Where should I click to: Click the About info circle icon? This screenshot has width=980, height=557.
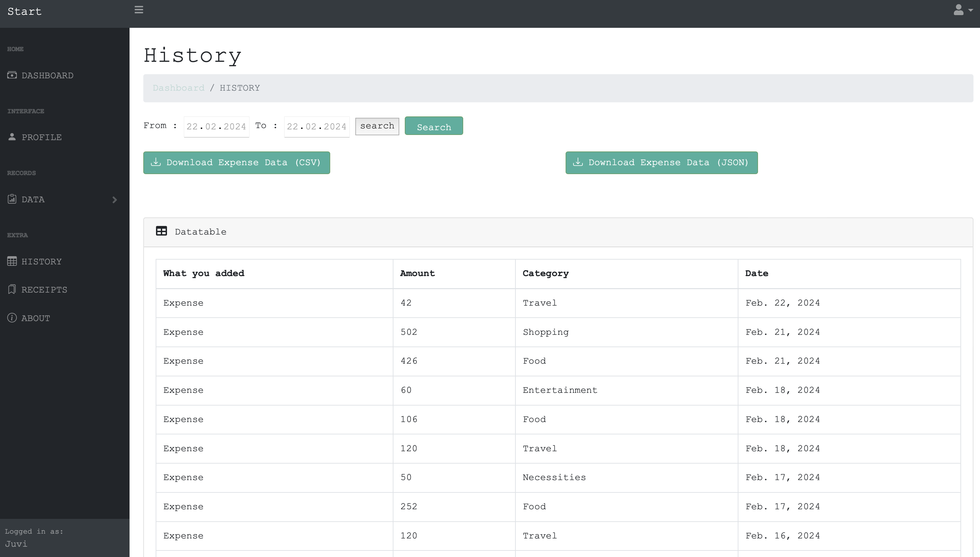tap(12, 318)
